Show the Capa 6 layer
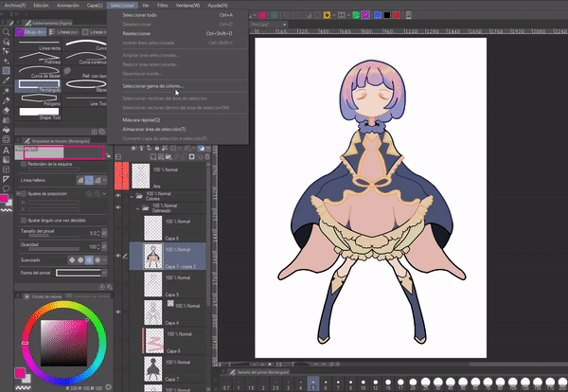568x392 pixels. [x=118, y=228]
